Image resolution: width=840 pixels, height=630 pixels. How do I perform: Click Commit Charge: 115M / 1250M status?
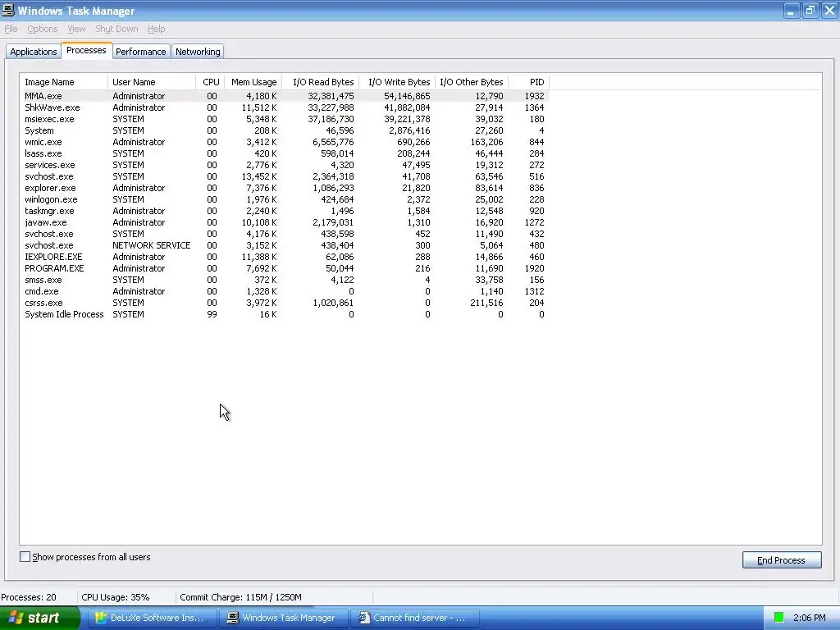[240, 597]
